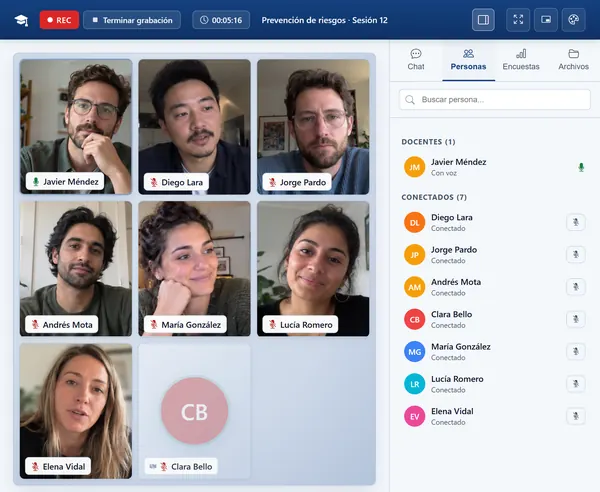Switch to the Chat tab
Image resolution: width=600 pixels, height=492 pixels.
click(x=416, y=60)
